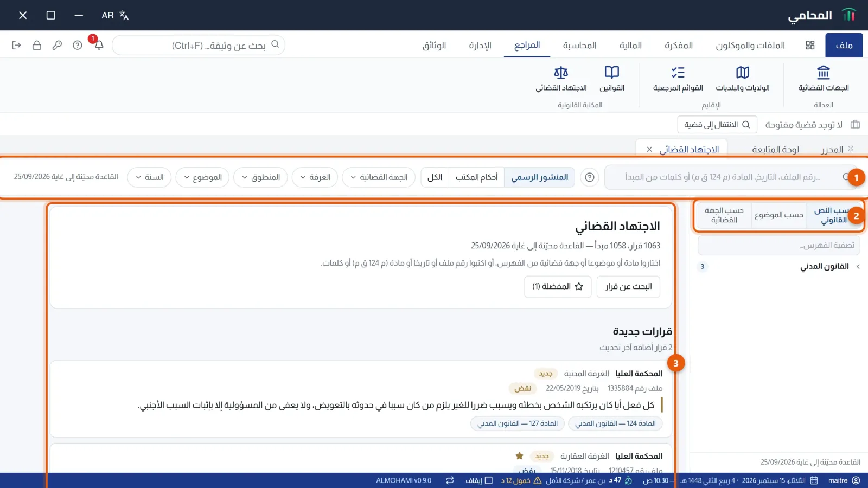
Task: Open السنة dropdown filter
Action: [149, 177]
